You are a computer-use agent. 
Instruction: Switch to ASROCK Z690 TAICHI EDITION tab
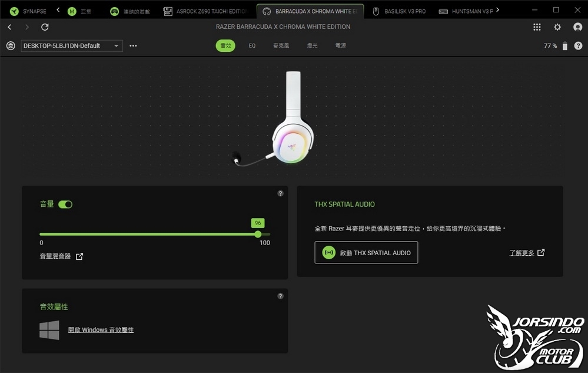(205, 11)
